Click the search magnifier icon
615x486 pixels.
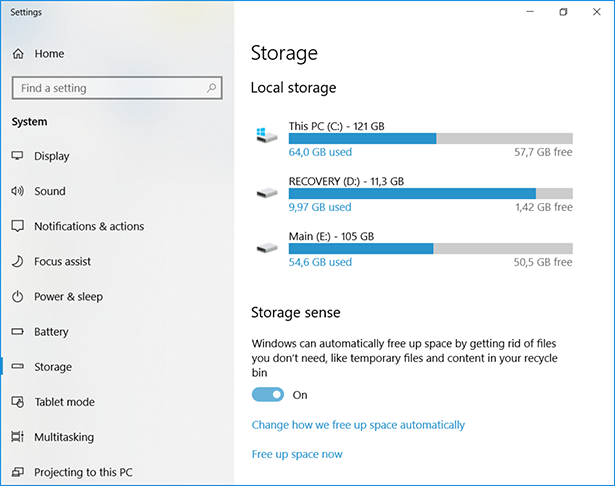click(211, 88)
